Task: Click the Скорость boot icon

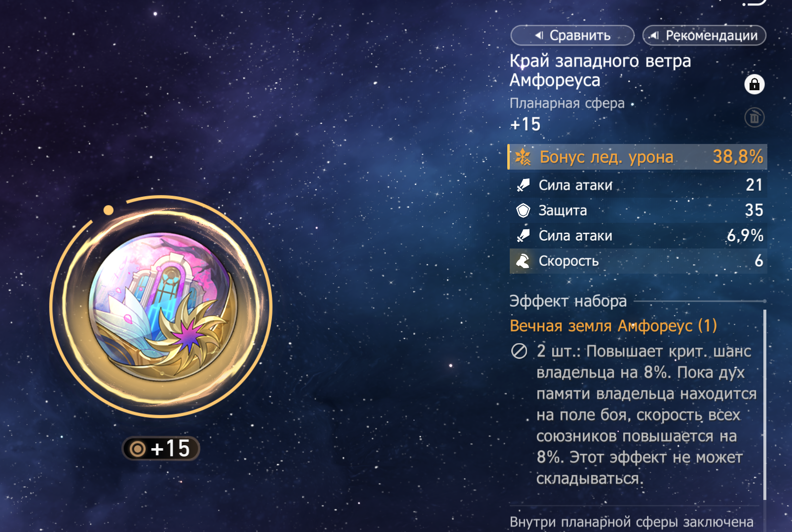Action: click(523, 261)
